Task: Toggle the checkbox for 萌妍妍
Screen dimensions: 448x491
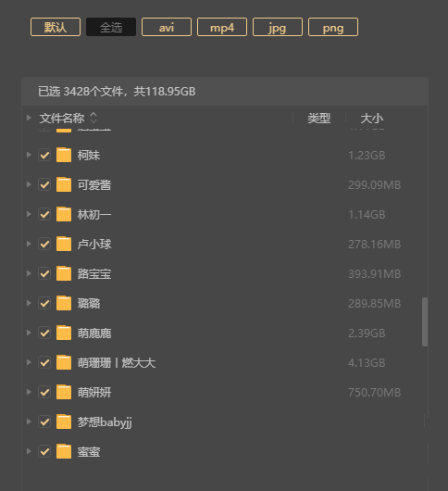Action: click(44, 392)
